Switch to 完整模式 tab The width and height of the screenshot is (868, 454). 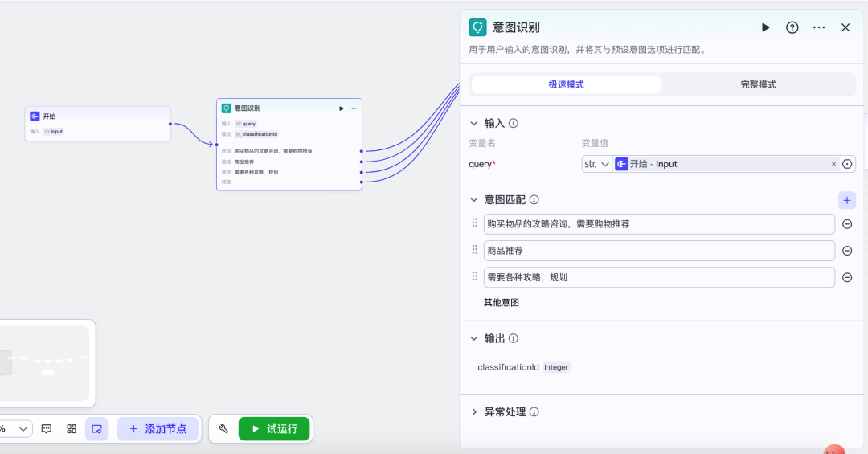point(758,84)
